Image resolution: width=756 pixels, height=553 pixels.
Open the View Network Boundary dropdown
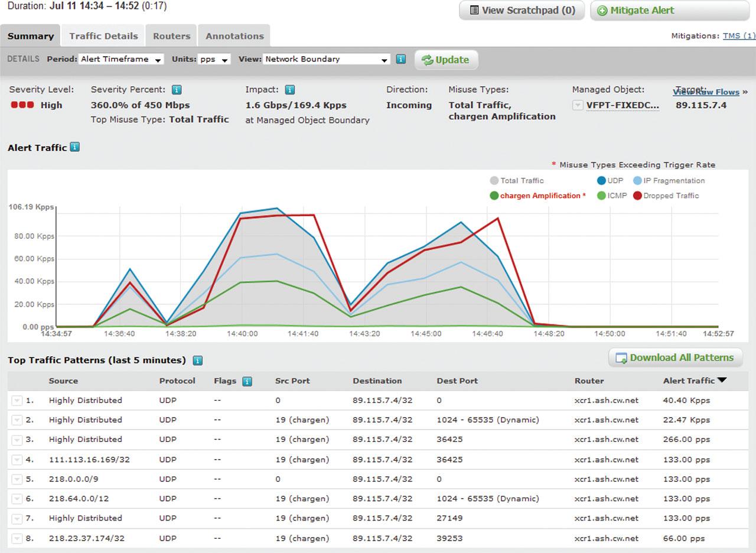[326, 60]
